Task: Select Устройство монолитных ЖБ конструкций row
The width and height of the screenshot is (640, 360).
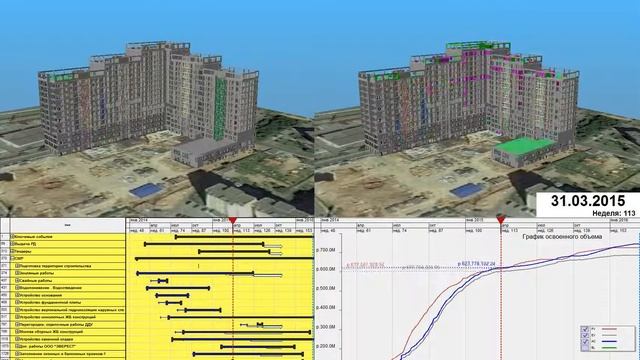Action: point(63,317)
